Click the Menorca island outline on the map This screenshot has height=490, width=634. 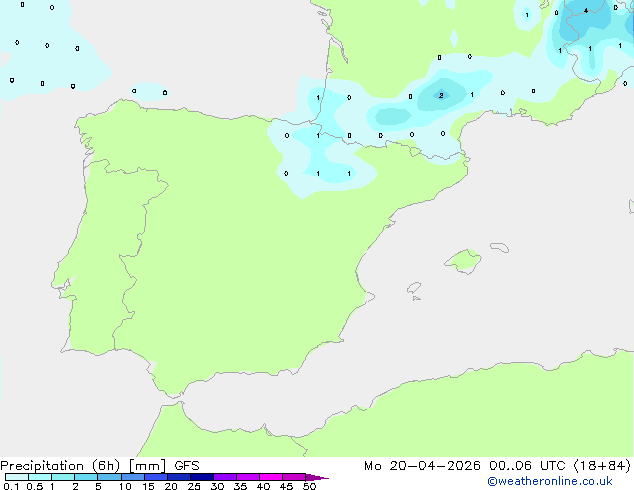500,247
